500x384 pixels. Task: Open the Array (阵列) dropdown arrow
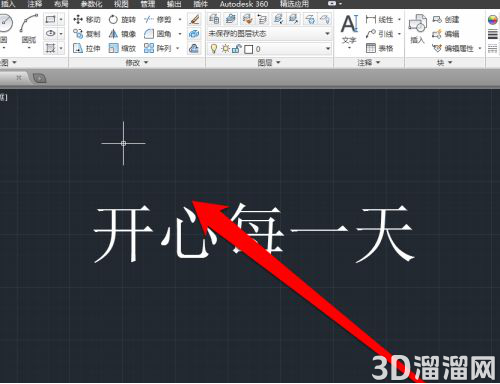click(x=178, y=48)
